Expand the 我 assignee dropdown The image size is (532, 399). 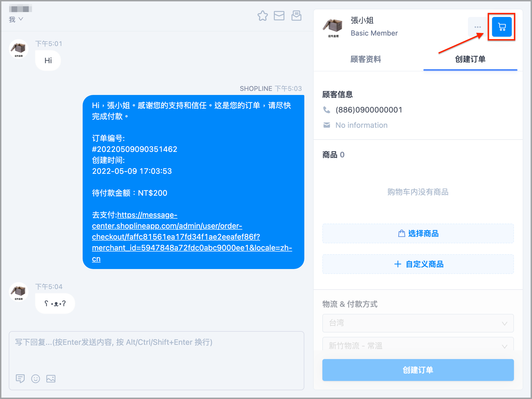[x=16, y=19]
